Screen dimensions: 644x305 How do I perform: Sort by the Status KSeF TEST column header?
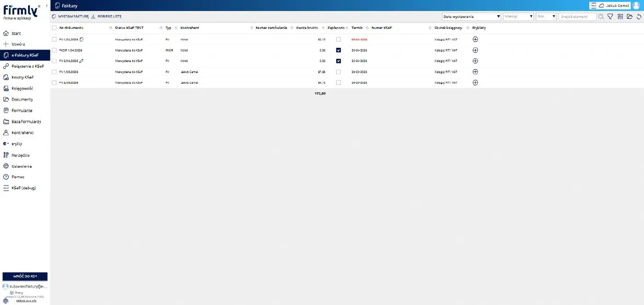coord(129,28)
